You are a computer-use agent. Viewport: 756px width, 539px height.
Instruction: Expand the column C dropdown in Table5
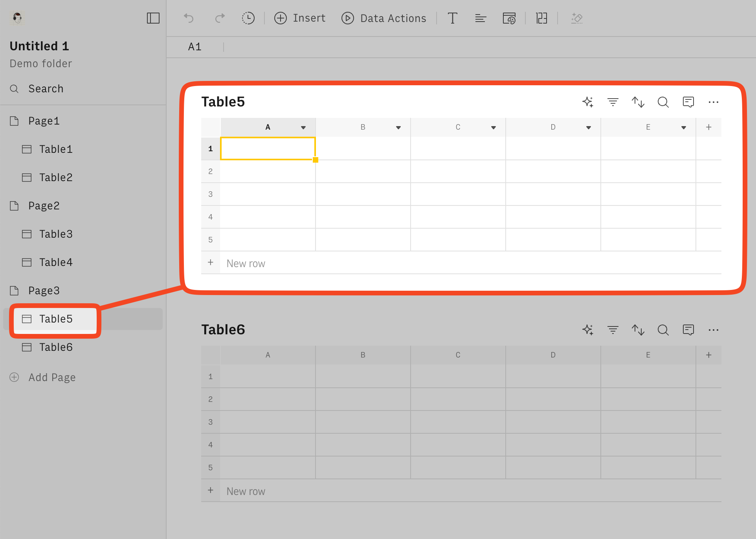(494, 126)
